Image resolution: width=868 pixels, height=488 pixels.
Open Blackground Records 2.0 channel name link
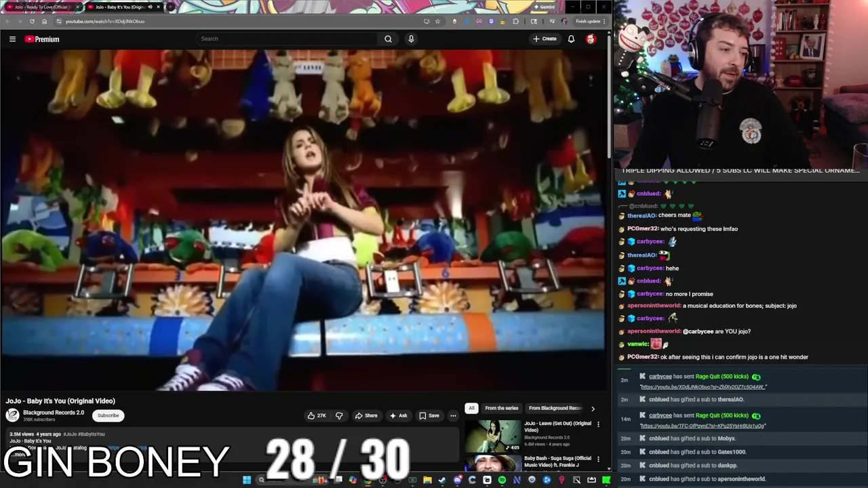point(54,413)
